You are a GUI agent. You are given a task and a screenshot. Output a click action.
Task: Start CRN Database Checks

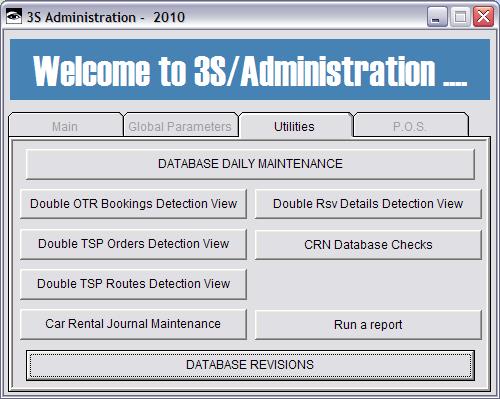click(x=368, y=244)
